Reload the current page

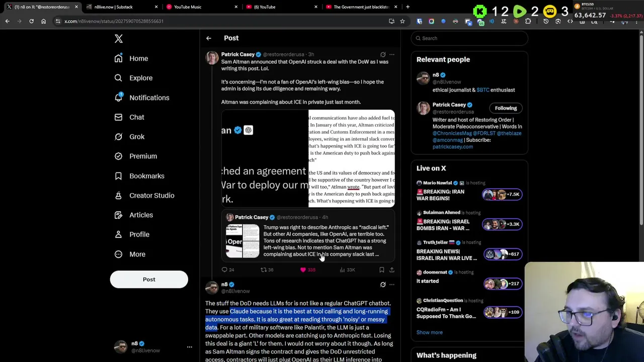(x=31, y=21)
